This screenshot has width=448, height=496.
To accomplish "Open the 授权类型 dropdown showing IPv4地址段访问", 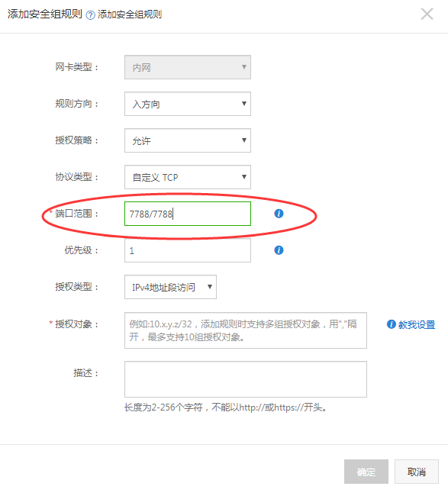I will (x=170, y=287).
